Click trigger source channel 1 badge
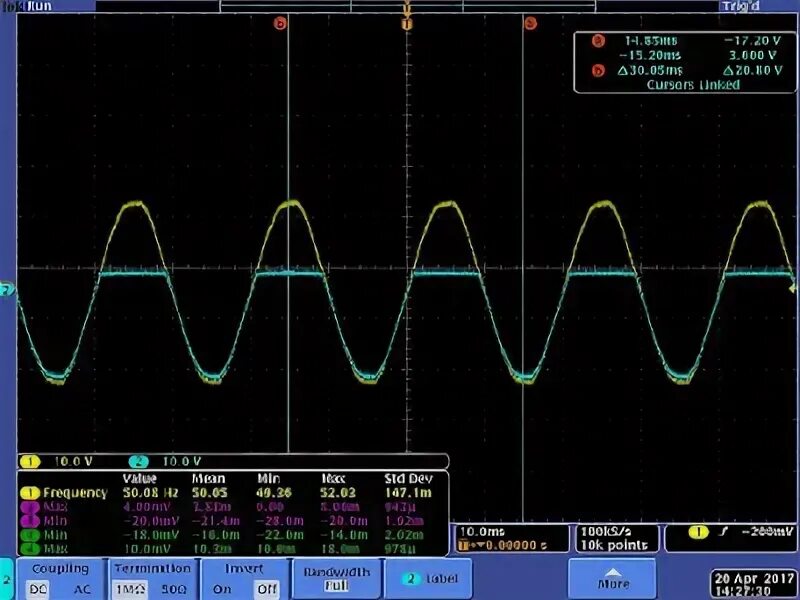 (698, 532)
